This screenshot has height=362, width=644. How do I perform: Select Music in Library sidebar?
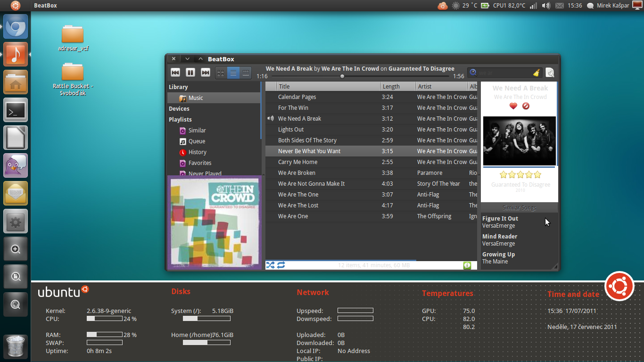214,98
